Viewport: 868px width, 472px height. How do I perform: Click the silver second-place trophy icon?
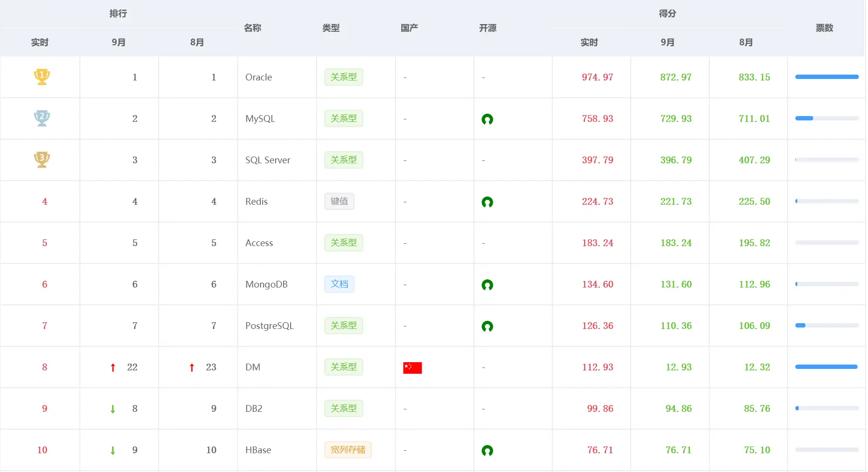click(42, 118)
